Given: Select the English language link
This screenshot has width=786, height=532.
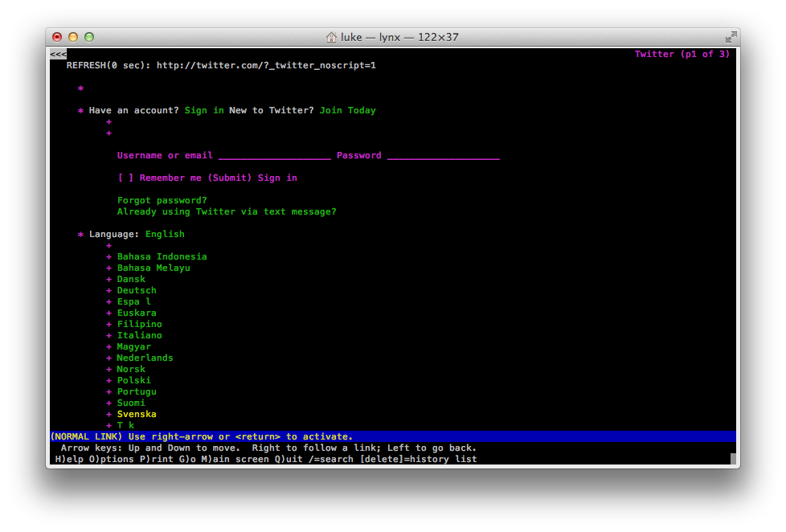Looking at the screenshot, I should [x=165, y=235].
